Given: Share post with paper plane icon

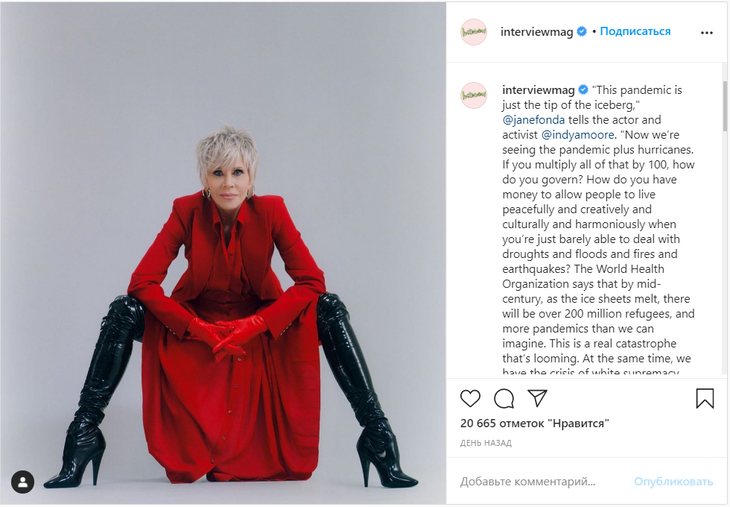Looking at the screenshot, I should [537, 398].
